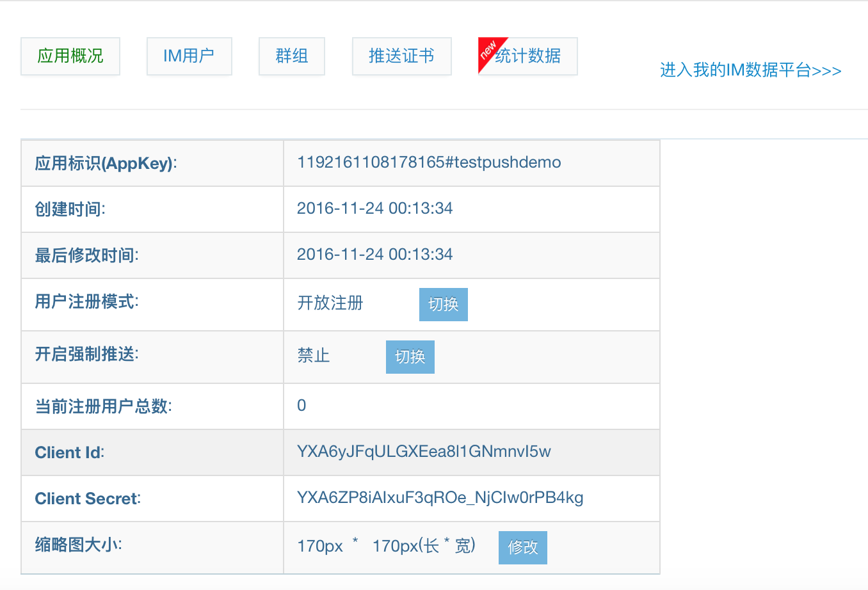The height and width of the screenshot is (590, 868).
Task: Click the red new badge on 统计数据
Action: [x=488, y=49]
